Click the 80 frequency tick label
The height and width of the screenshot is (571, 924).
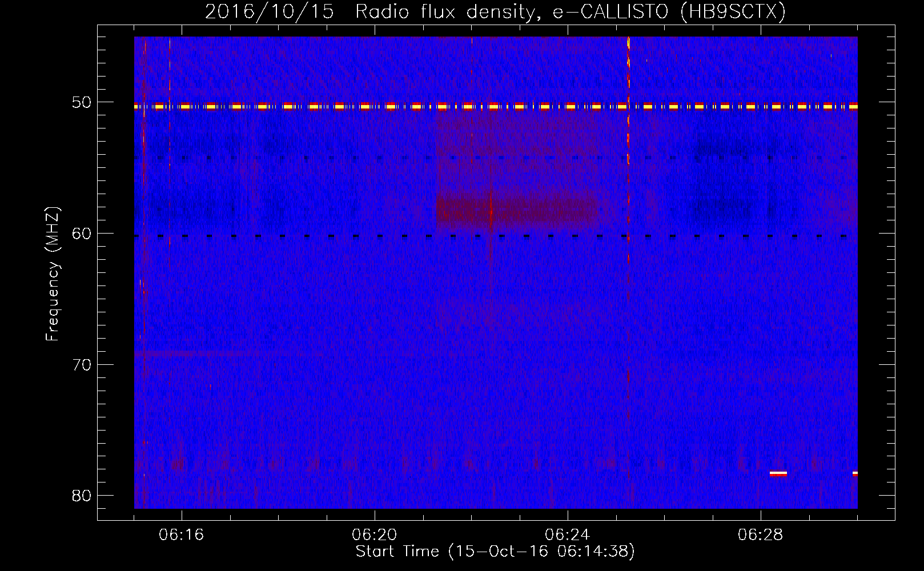[x=82, y=495]
